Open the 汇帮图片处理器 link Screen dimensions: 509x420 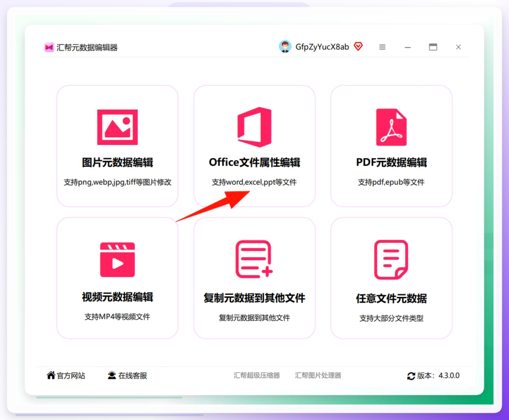(x=318, y=375)
